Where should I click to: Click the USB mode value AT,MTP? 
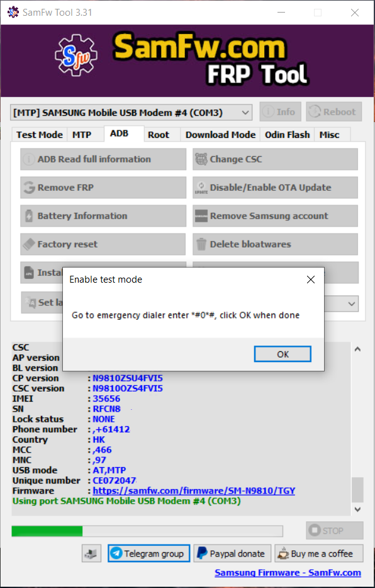point(109,470)
